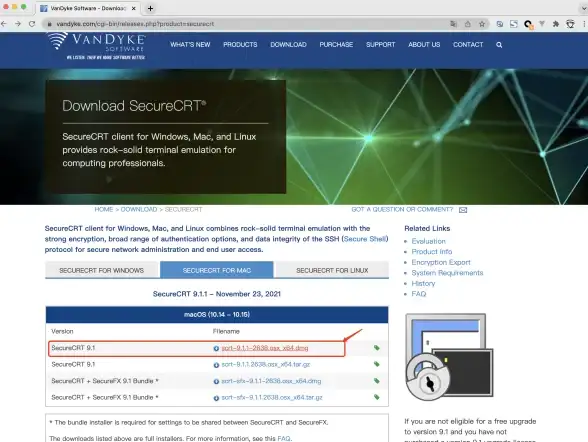This screenshot has width=588, height=442.
Task: Click the site lock icon in address bar
Action: (x=49, y=24)
